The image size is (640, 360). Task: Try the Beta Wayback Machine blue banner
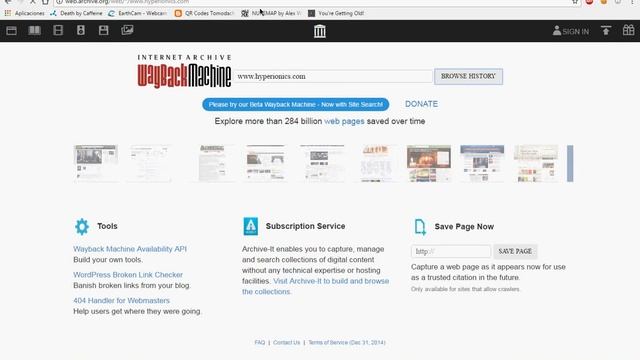click(296, 104)
